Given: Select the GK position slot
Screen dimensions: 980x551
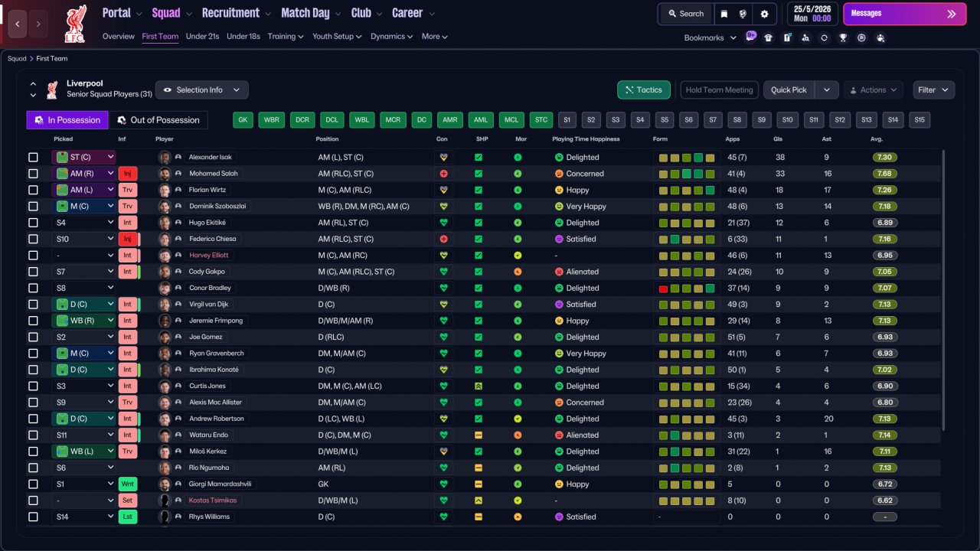Looking at the screenshot, I should (x=244, y=120).
